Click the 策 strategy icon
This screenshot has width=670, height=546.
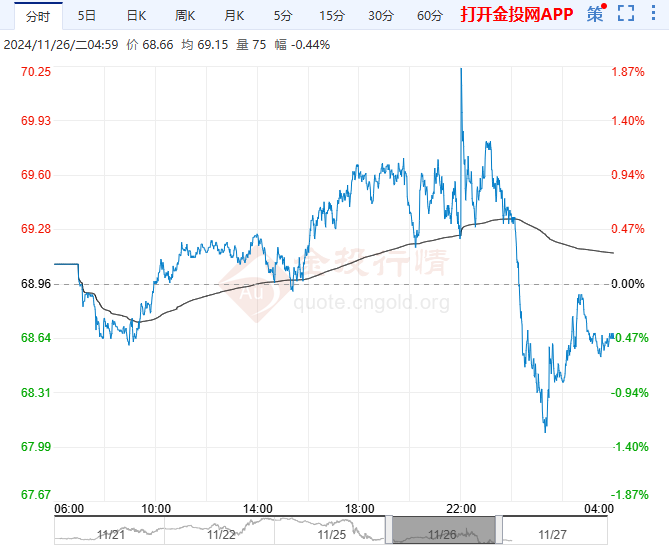595,14
